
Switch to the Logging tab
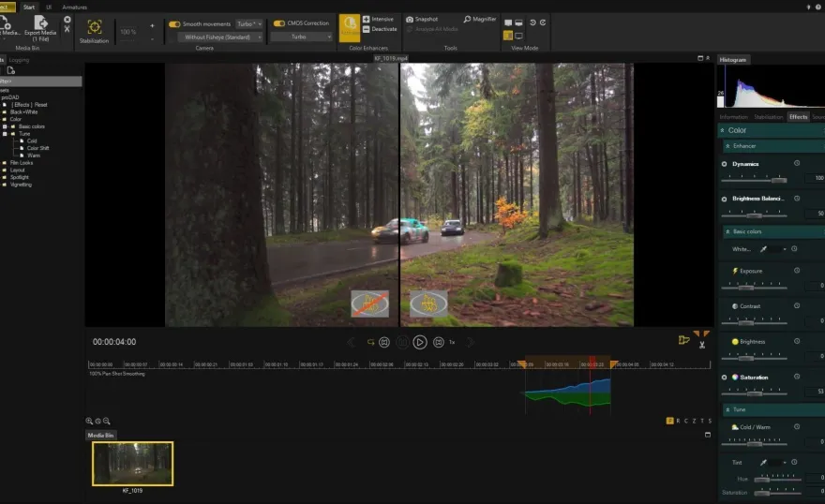tap(19, 60)
